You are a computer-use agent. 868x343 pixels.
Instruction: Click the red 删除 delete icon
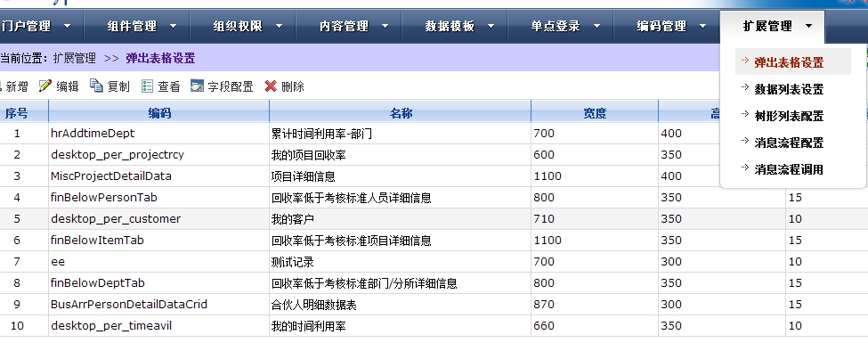tap(271, 86)
